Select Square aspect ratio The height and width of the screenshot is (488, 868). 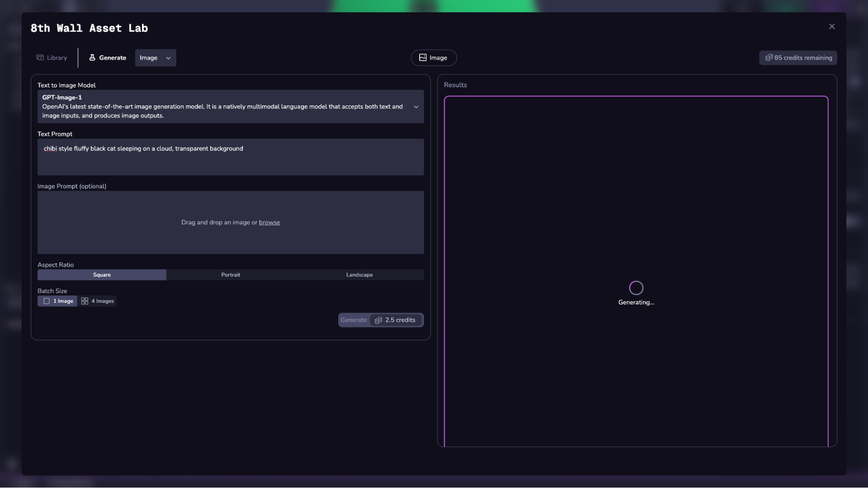[102, 275]
